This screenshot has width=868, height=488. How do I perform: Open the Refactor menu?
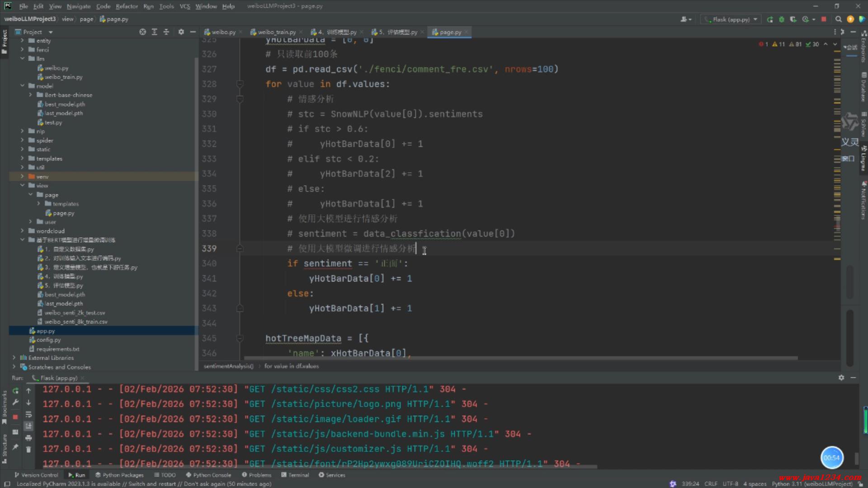(127, 6)
